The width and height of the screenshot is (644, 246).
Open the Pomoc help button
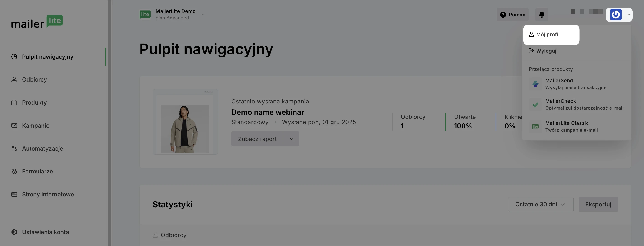pyautogui.click(x=512, y=15)
